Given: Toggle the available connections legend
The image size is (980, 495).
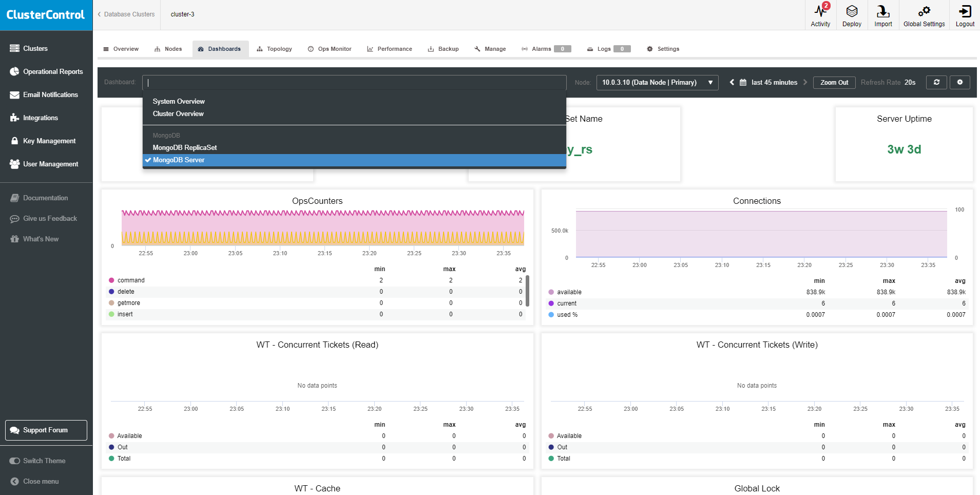Looking at the screenshot, I should 565,292.
